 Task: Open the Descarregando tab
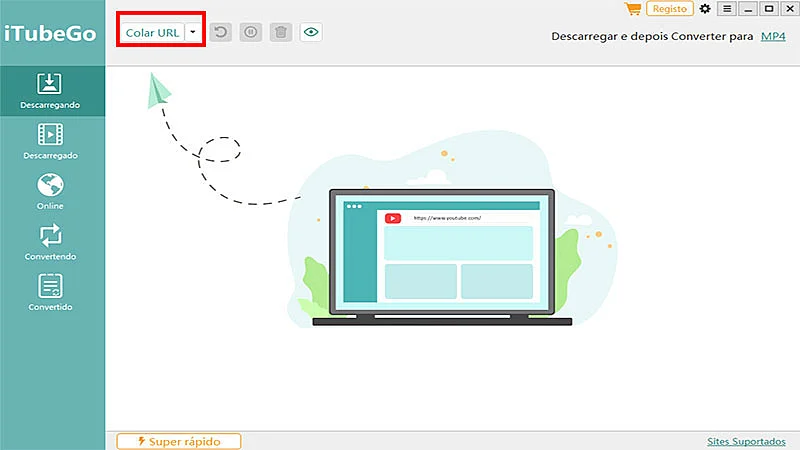pos(50,90)
